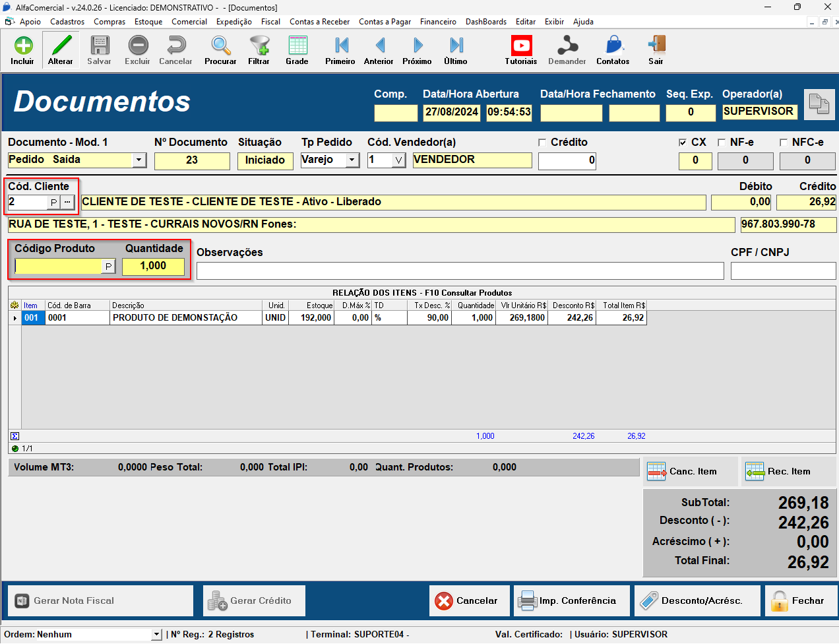
Task: Click the Incluir green plus icon
Action: [x=22, y=46]
